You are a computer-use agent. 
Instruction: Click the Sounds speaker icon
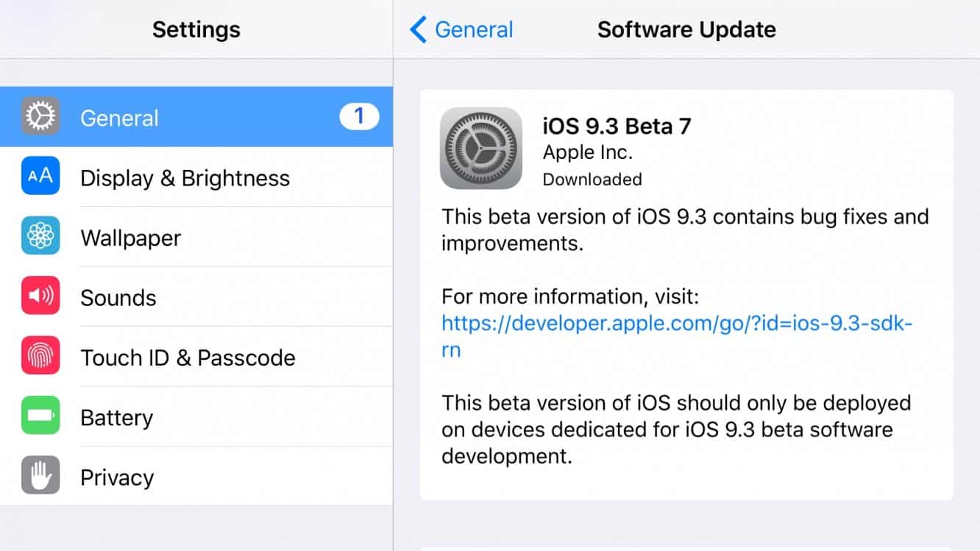click(x=40, y=296)
